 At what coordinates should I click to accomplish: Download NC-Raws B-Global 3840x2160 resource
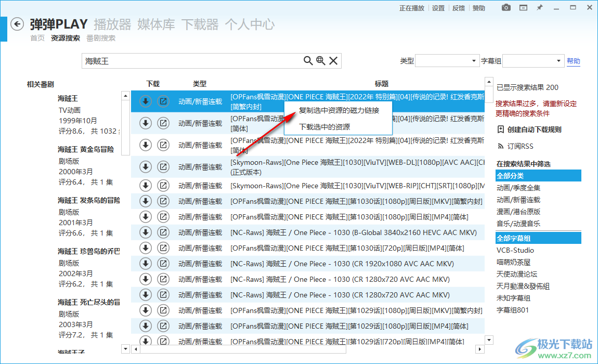[145, 233]
